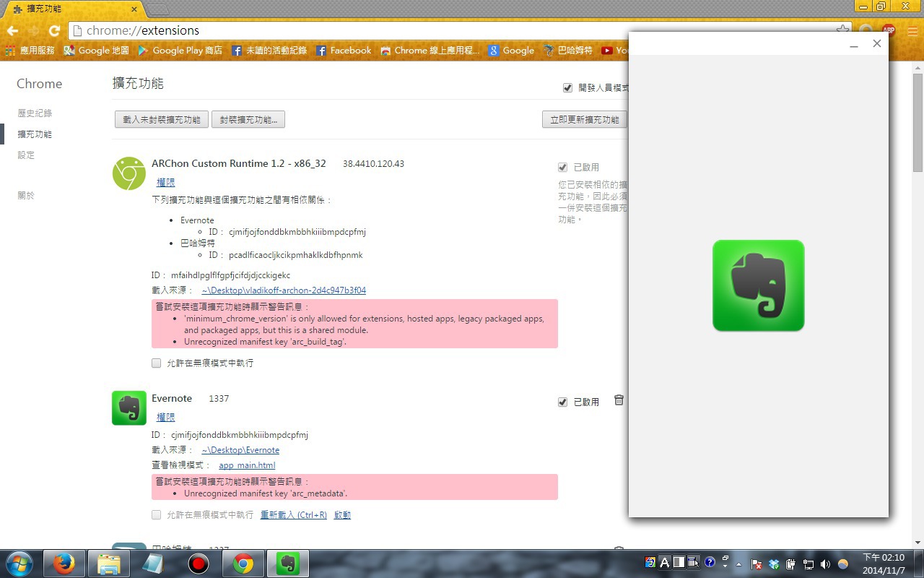
Task: Open the Facebook bookmark
Action: pyautogui.click(x=344, y=51)
